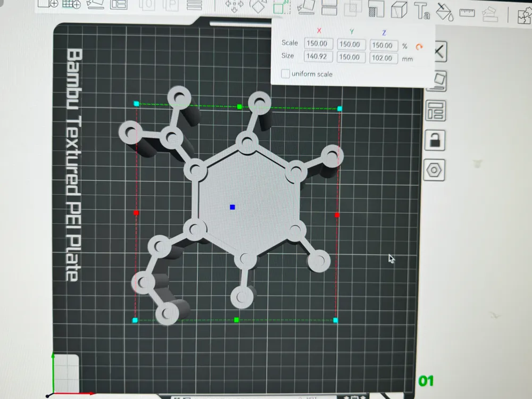The image size is (532, 399).
Task: Click the green plate number 01
Action: (x=426, y=381)
